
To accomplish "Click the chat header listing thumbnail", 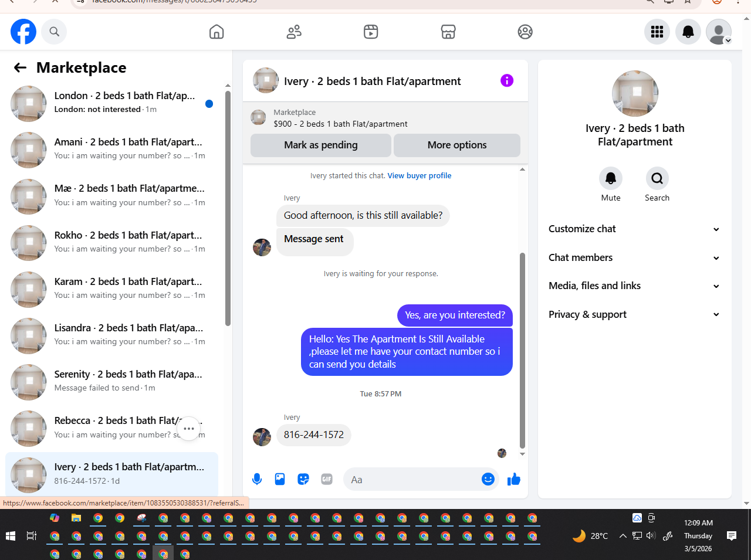I will 266,80.
